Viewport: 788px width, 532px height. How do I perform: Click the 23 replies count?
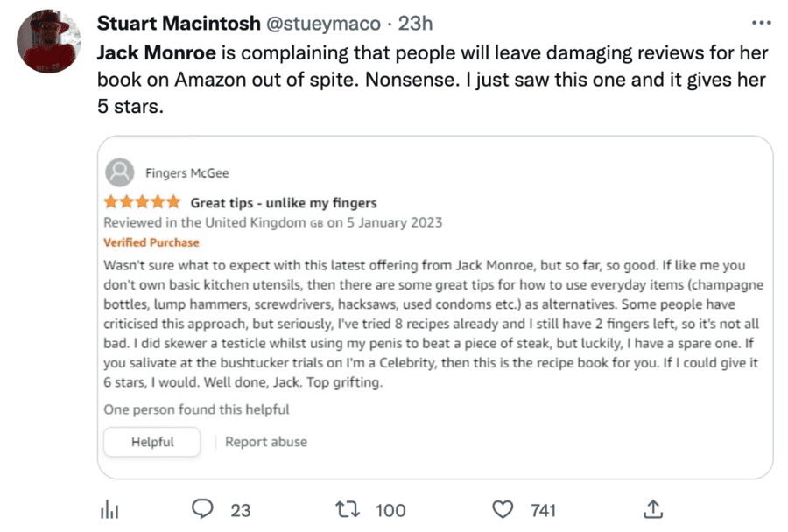click(241, 510)
